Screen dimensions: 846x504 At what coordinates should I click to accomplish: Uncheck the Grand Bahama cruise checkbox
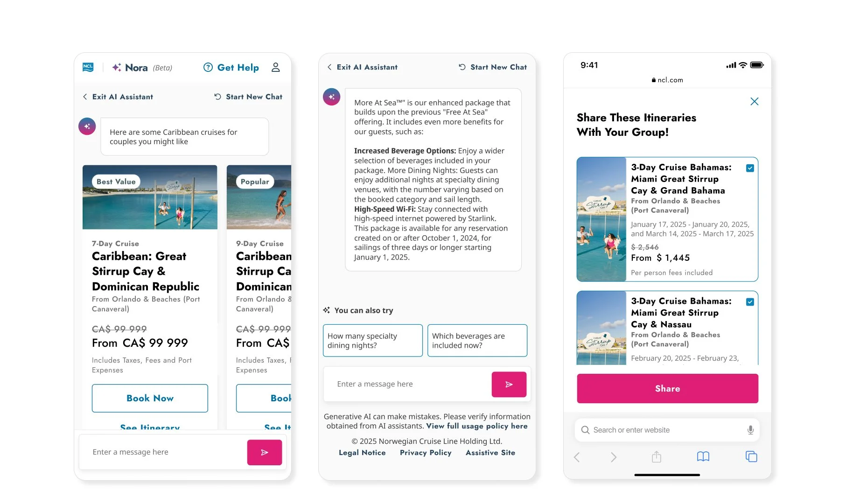click(x=750, y=168)
